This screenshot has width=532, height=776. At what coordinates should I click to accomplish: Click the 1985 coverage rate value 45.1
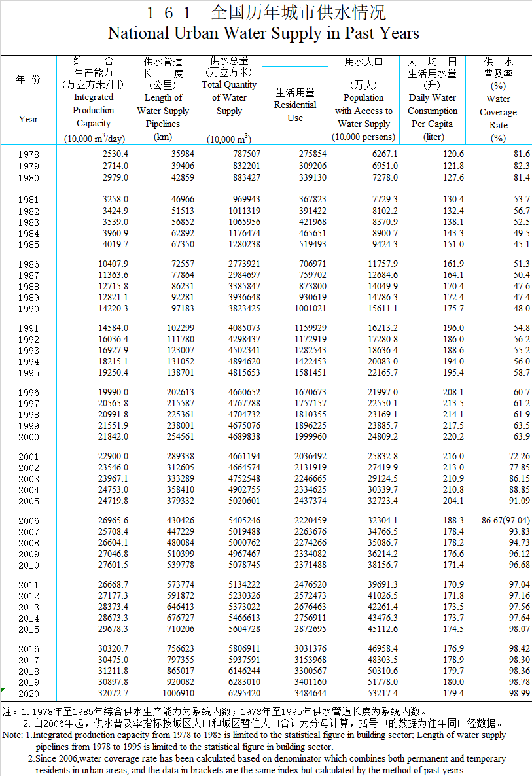(x=522, y=245)
